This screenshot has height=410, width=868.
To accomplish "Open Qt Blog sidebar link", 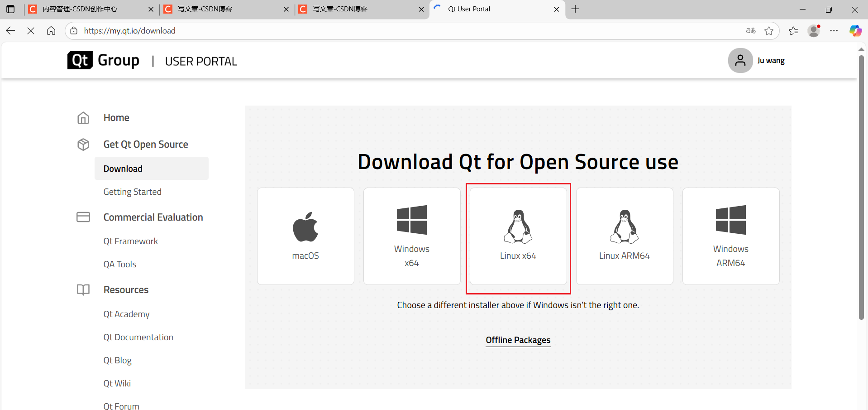I will pyautogui.click(x=117, y=361).
